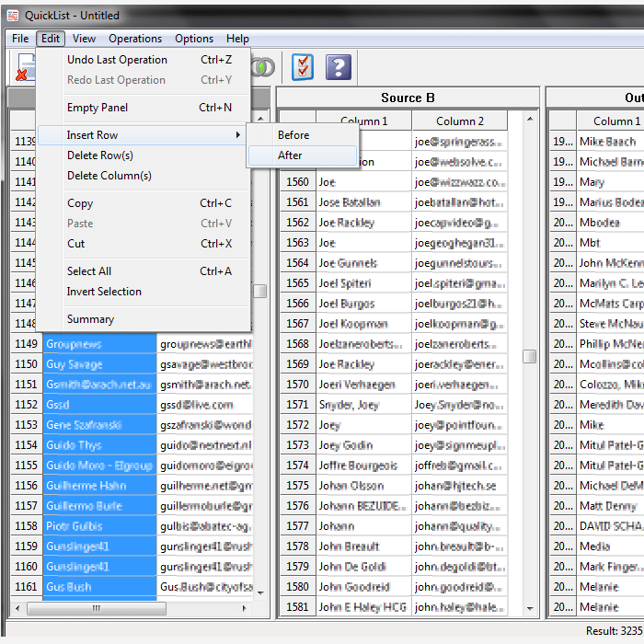644x644 pixels.
Task: Choose Empty Panel from Edit menu
Action: (x=144, y=108)
